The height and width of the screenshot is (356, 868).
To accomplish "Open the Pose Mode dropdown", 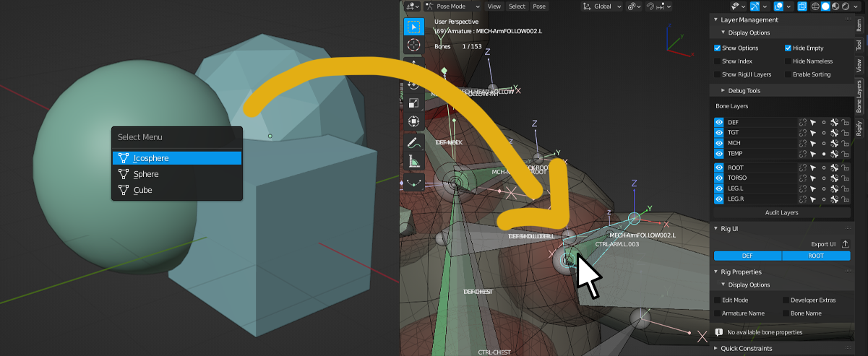I will coord(452,6).
